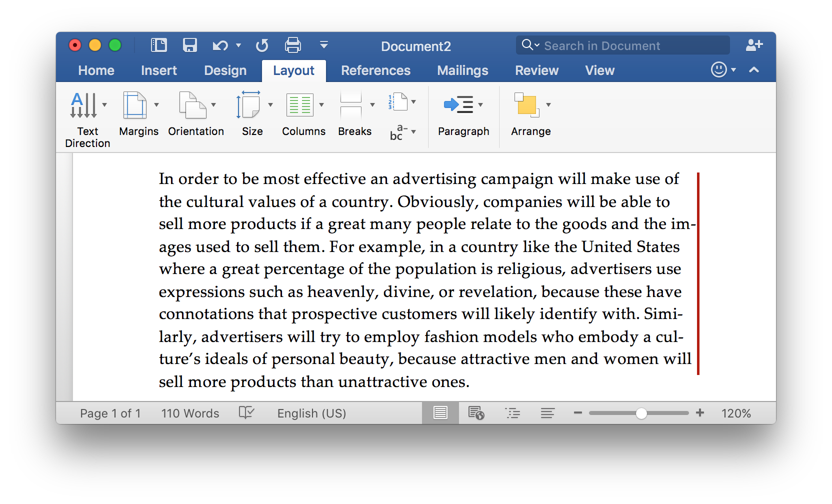Open the Size dropdown arrow
This screenshot has height=504, width=832.
point(270,105)
